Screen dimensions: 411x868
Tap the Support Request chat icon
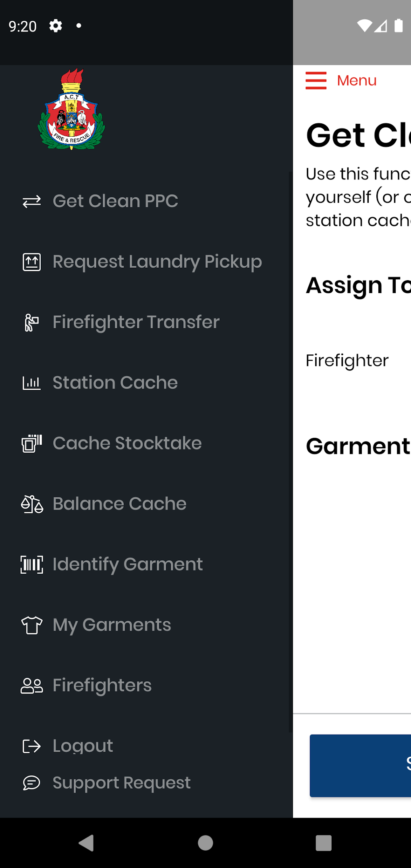pos(31,783)
